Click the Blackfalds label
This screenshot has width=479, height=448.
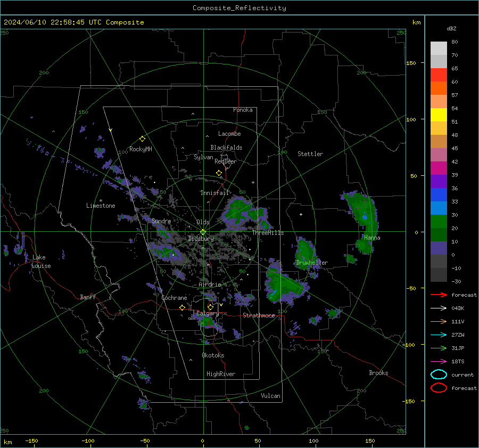point(226,148)
